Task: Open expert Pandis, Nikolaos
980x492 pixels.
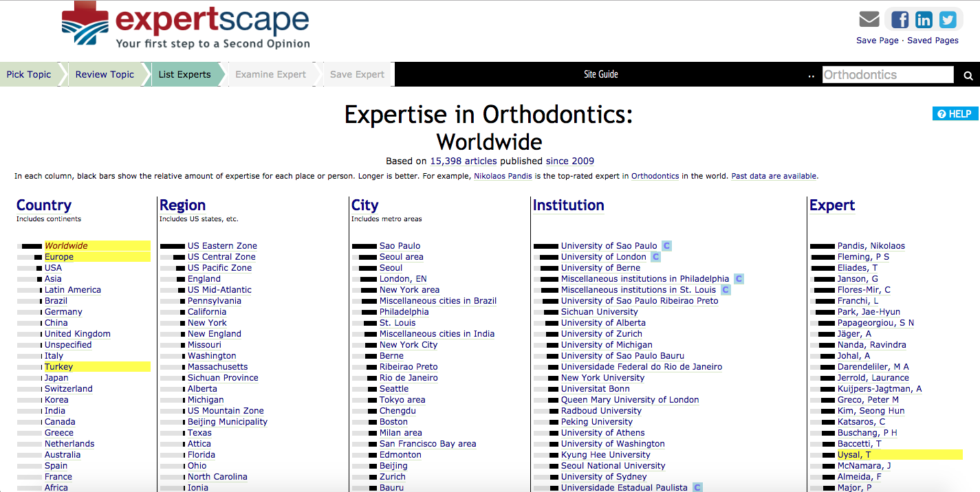Action: coord(871,246)
